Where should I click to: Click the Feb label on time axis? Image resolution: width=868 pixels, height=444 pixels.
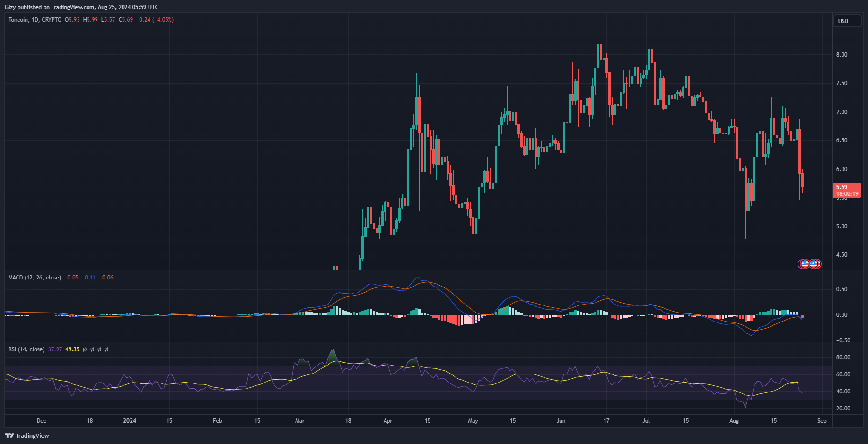[218, 421]
